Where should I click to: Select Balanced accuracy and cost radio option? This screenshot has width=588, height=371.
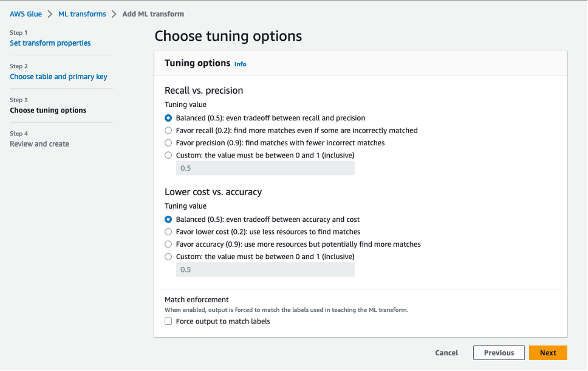168,220
